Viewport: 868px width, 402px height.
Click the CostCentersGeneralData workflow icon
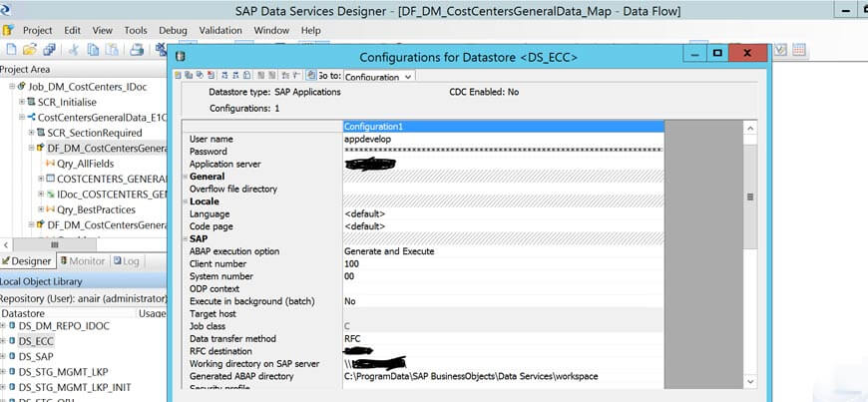[32, 118]
